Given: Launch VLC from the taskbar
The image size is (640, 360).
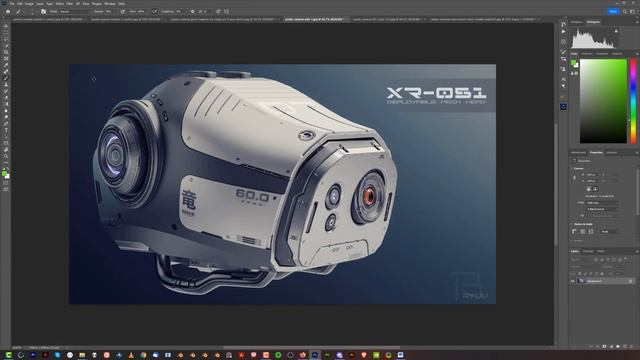Looking at the screenshot, I should click(131, 355).
